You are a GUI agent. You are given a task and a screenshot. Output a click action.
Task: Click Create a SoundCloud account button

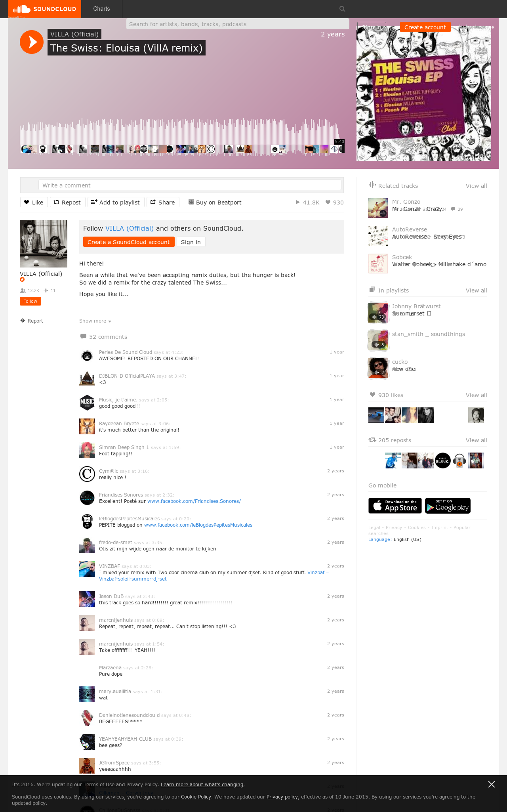pyautogui.click(x=129, y=242)
